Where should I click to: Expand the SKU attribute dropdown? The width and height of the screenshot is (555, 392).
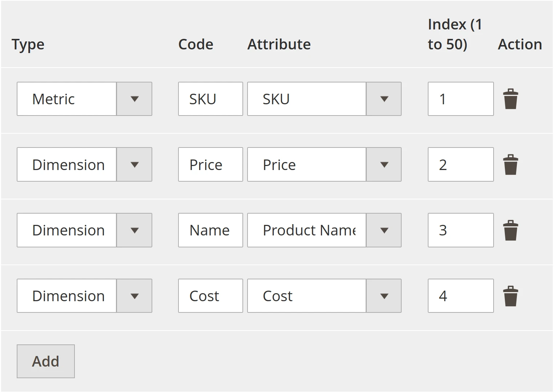pyautogui.click(x=384, y=99)
